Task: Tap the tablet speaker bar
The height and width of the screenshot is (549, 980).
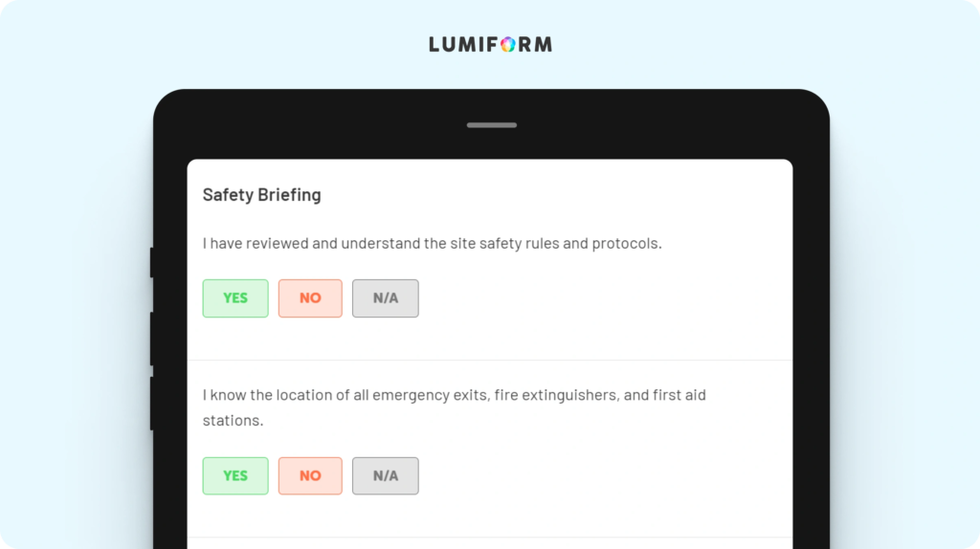Action: [x=492, y=125]
